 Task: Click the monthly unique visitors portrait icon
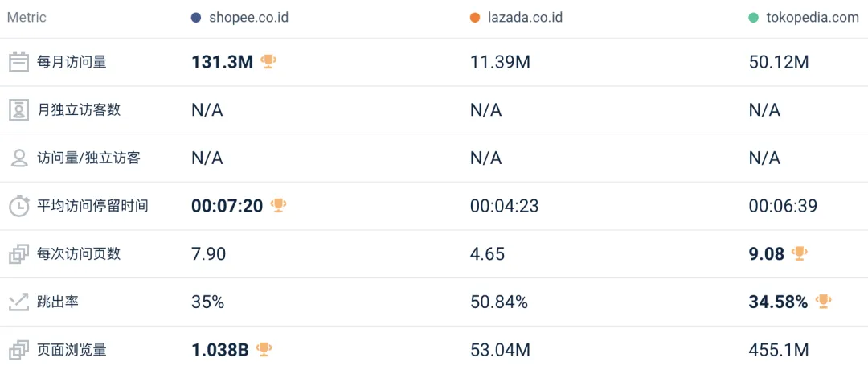point(18,109)
